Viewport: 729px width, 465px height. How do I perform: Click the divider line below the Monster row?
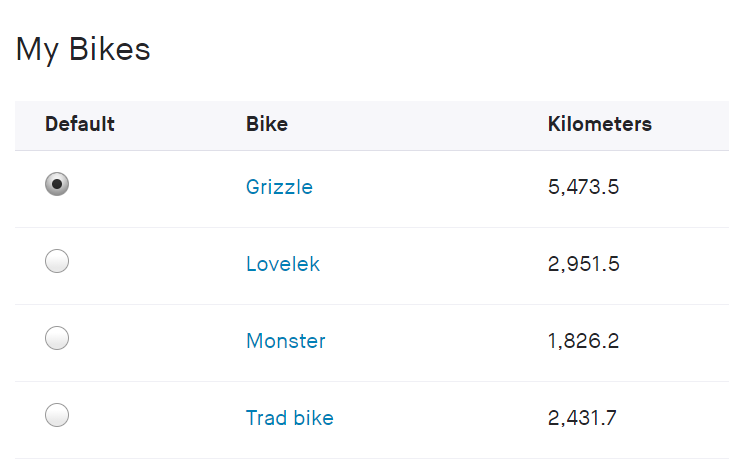372,381
